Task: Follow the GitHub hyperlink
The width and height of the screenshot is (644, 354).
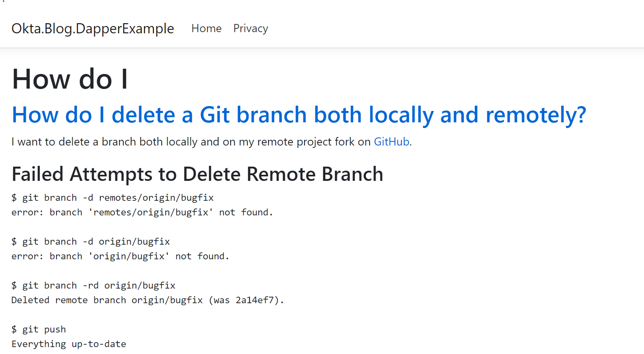Action: (391, 141)
